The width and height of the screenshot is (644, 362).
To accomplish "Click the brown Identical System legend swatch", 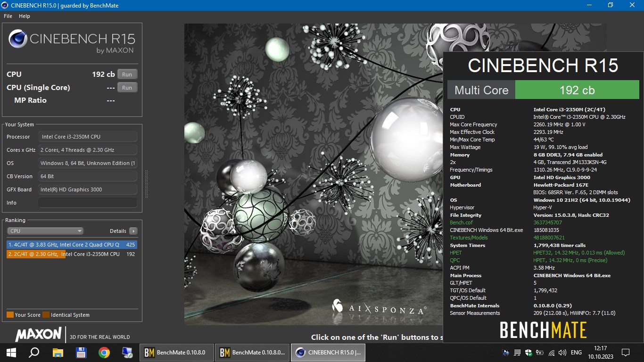I will click(46, 315).
